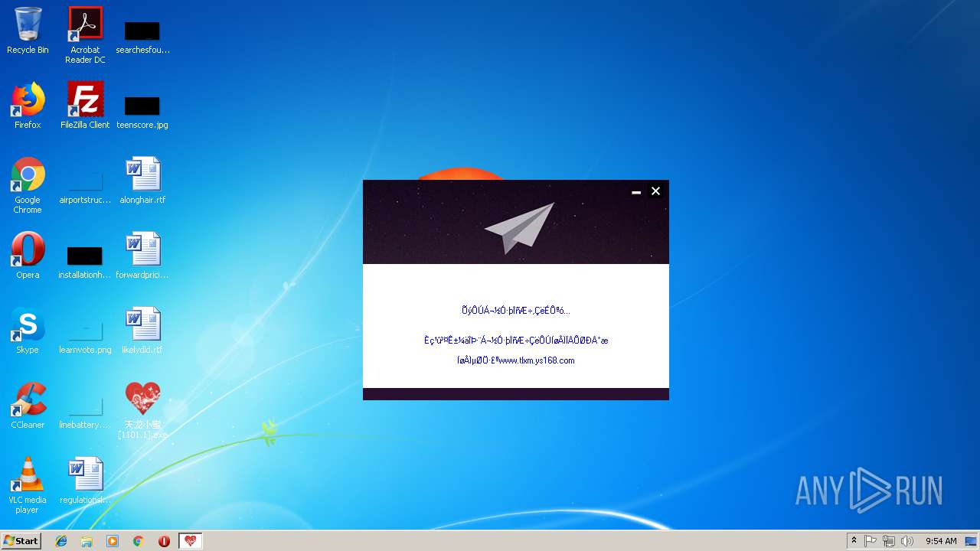Open network status tray icon
This screenshot has width=980, height=551.
tap(889, 541)
